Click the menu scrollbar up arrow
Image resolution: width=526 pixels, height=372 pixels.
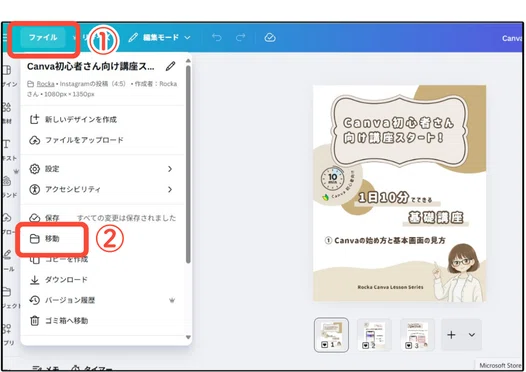(x=188, y=61)
